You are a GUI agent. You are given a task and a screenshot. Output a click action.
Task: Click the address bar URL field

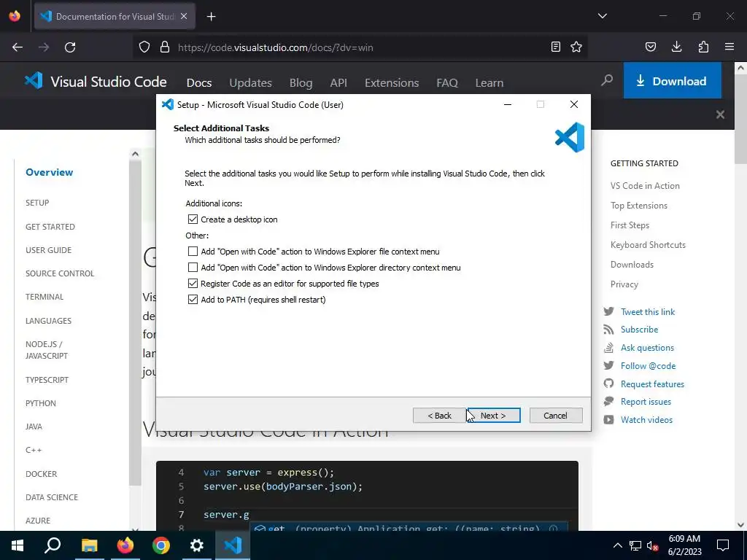(x=362, y=47)
